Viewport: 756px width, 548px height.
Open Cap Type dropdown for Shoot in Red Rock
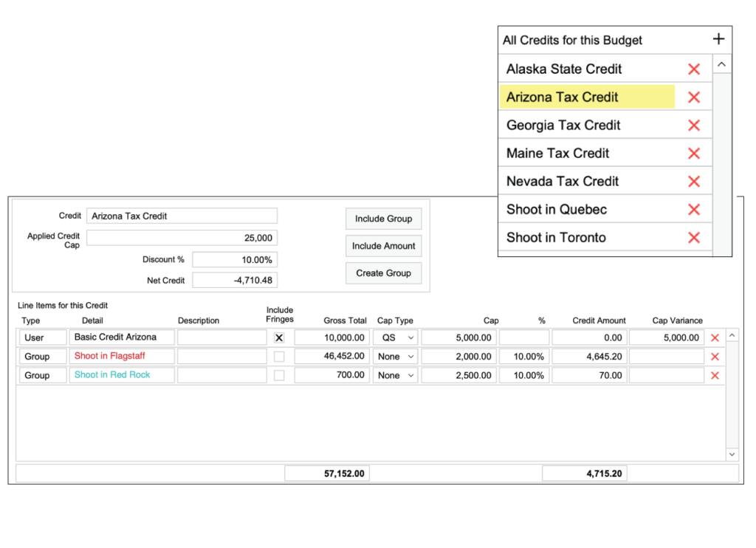pos(395,375)
